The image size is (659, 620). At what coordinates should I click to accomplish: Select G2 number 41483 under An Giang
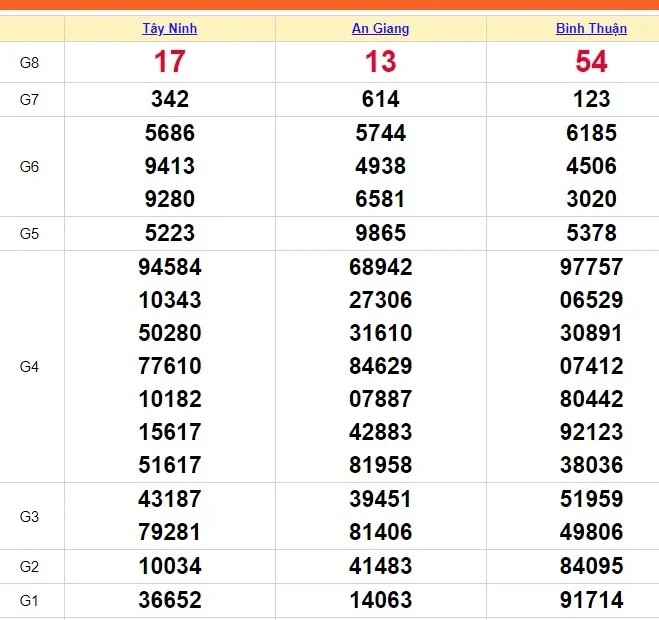click(x=380, y=566)
